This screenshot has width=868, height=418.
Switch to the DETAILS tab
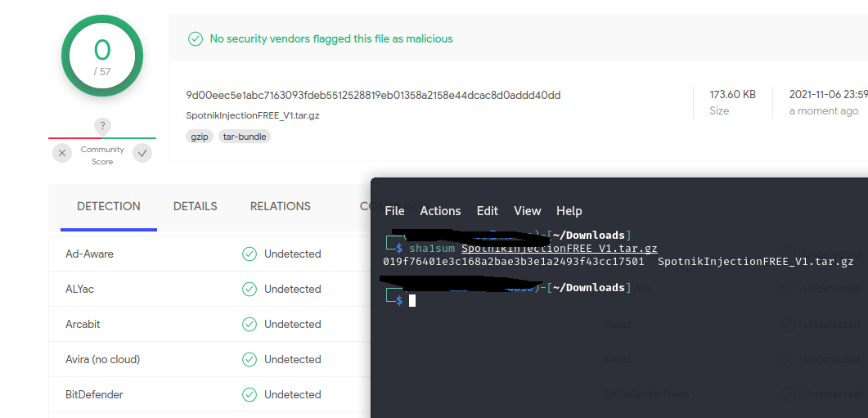[x=195, y=206]
